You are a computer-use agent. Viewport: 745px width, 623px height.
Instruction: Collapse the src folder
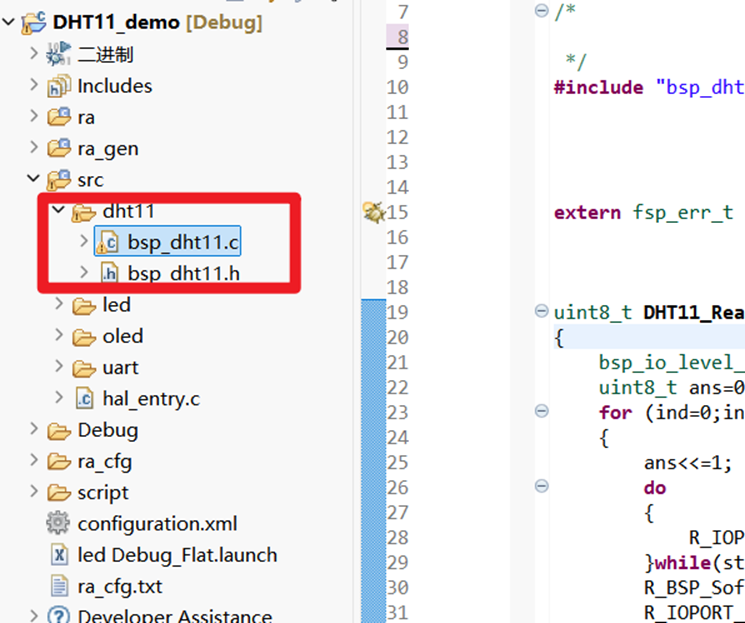(33, 179)
